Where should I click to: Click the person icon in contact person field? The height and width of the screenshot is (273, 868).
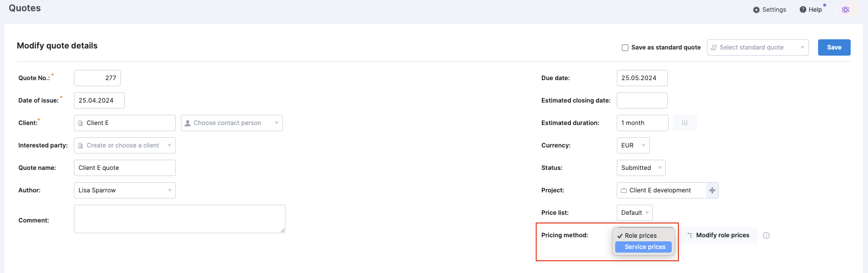(x=188, y=123)
